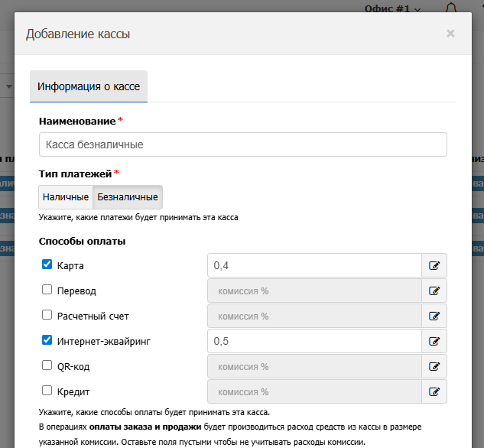484x448 pixels.
Task: Expand the dropdown arrow behind the dialog's left edge
Action: [x=9, y=86]
